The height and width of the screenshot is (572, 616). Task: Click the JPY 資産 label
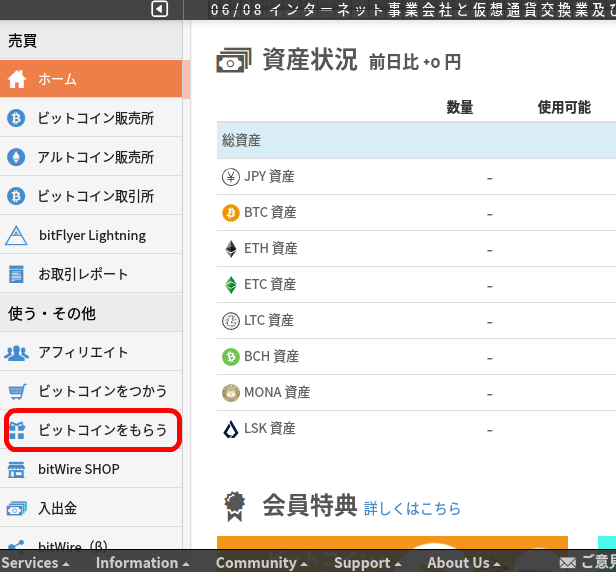pos(269,177)
